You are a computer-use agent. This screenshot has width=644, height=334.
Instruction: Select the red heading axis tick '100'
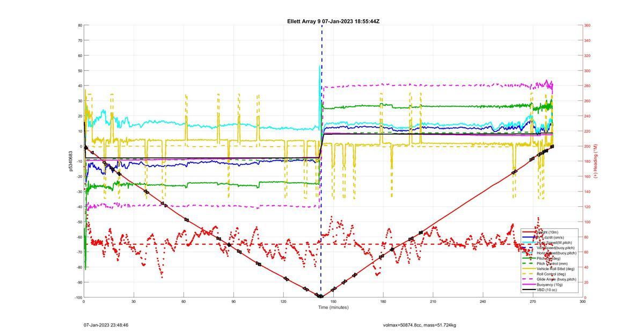point(588,222)
